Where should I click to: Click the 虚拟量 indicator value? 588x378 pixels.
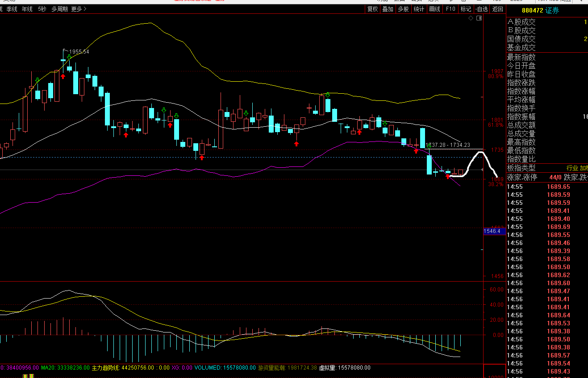(344, 368)
